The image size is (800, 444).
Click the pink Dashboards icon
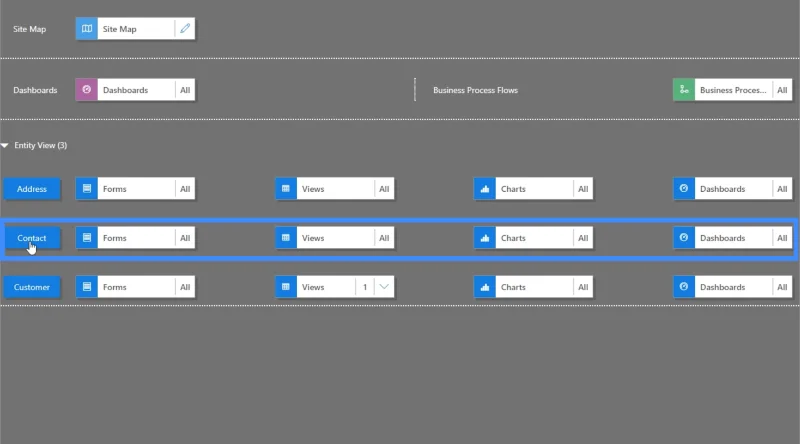(87, 90)
